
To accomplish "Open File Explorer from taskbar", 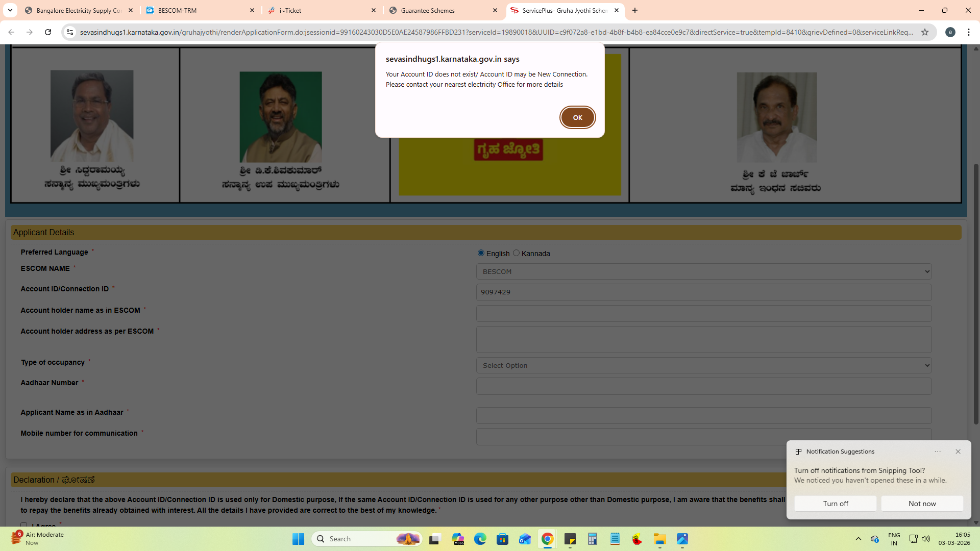I will (x=659, y=539).
